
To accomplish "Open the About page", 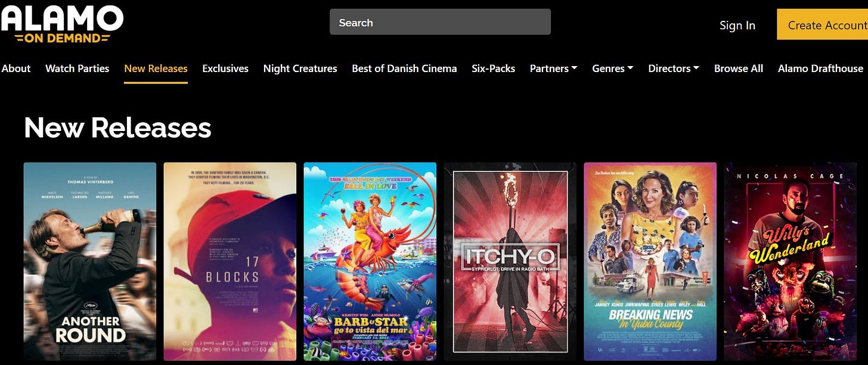I will (16, 68).
